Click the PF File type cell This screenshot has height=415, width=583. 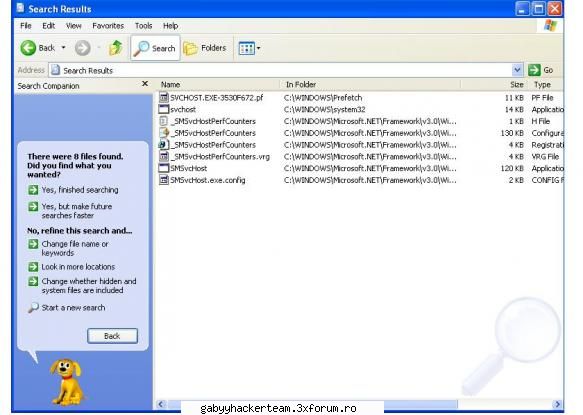coord(542,98)
